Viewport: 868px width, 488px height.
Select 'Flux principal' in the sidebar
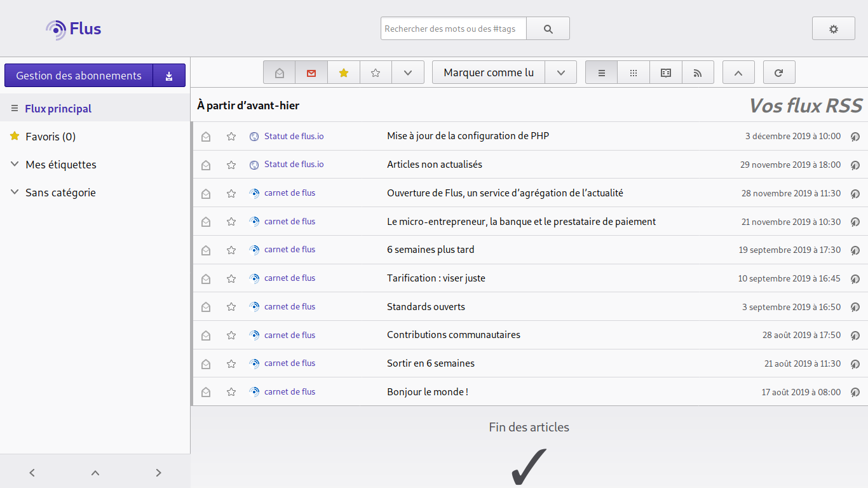coord(57,108)
